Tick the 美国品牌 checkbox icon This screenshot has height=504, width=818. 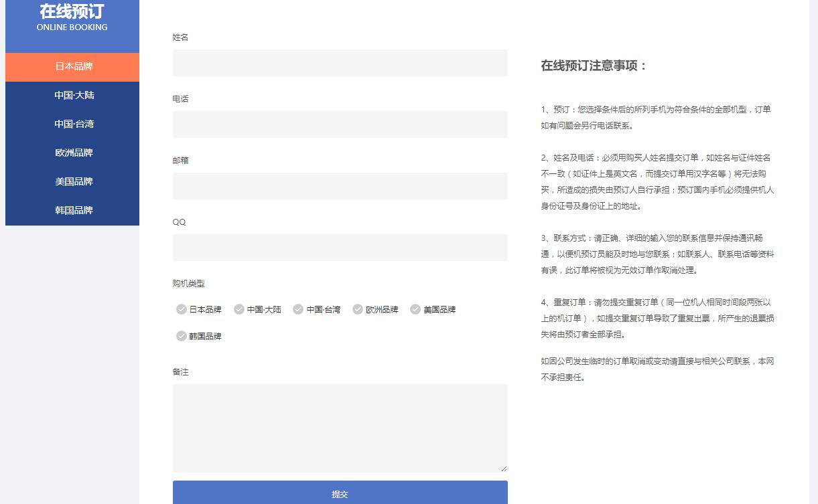[415, 309]
